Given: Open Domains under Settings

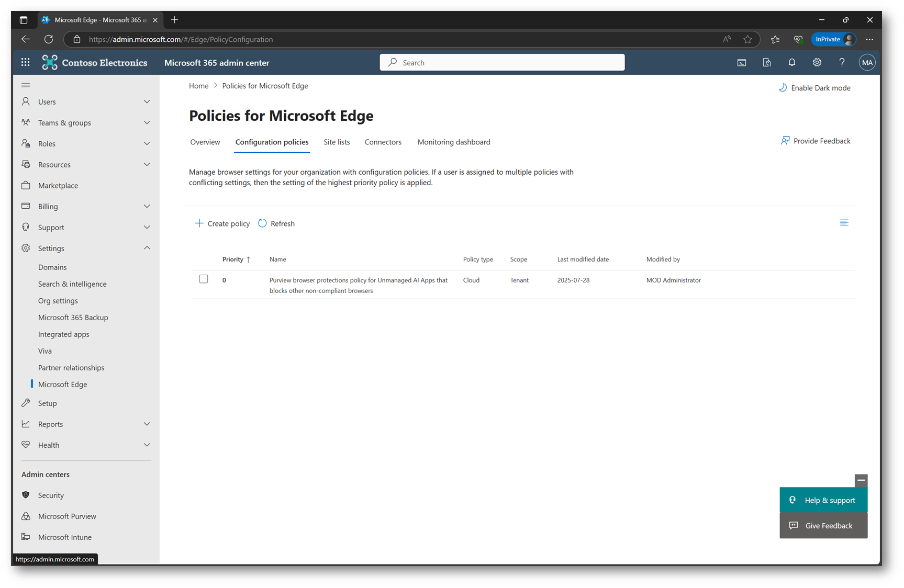Looking at the screenshot, I should [52, 267].
